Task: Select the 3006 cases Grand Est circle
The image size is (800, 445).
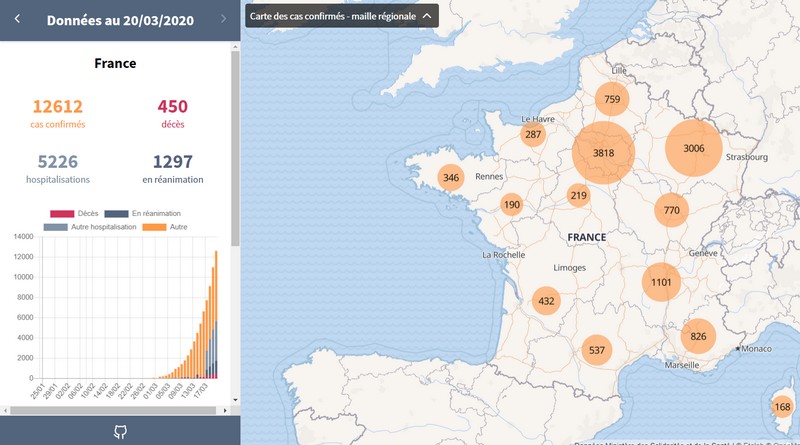Action: point(694,148)
